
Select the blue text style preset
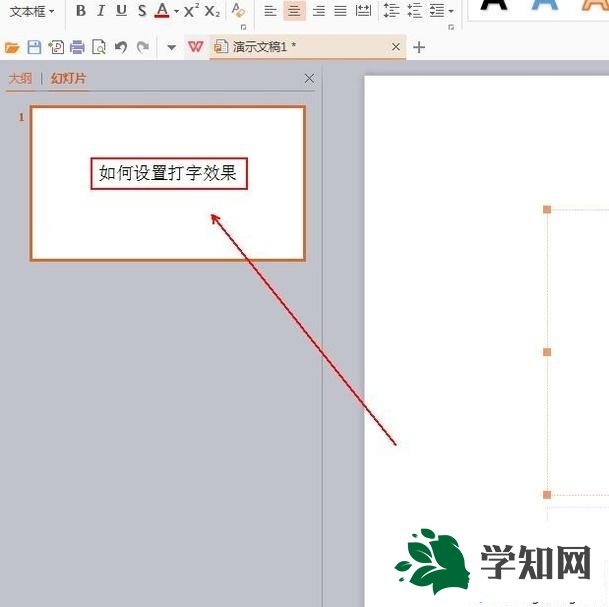coord(545,5)
